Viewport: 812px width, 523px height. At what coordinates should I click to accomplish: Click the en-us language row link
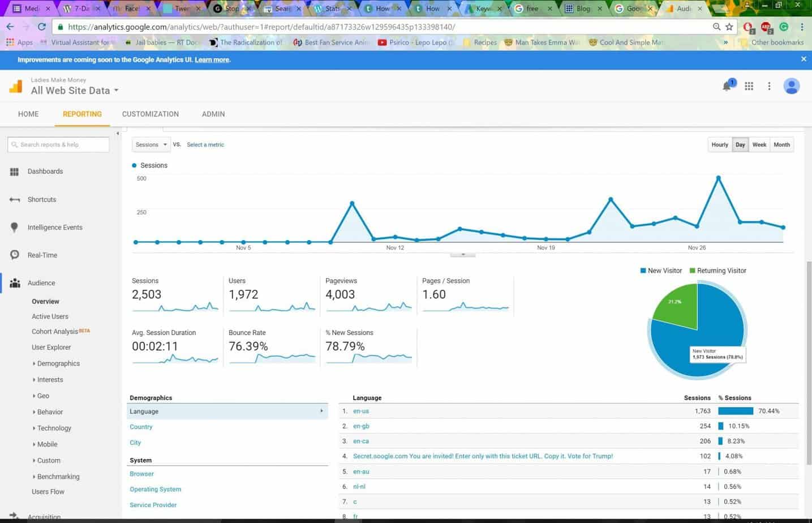pyautogui.click(x=361, y=411)
